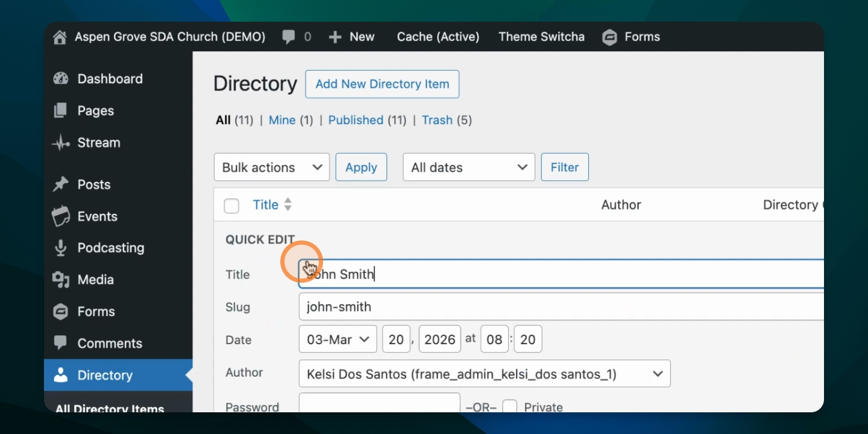Show All directory items filter
This screenshot has height=434, width=868.
coord(223,120)
